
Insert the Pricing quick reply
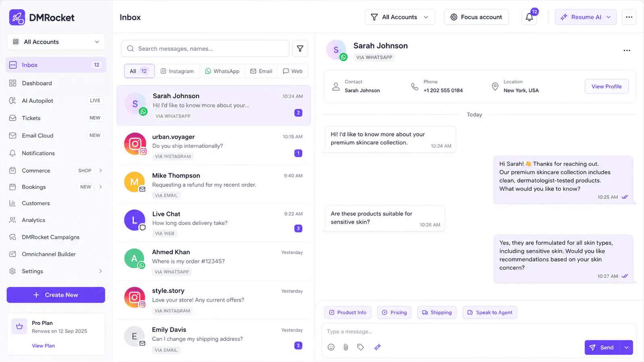pos(394,313)
